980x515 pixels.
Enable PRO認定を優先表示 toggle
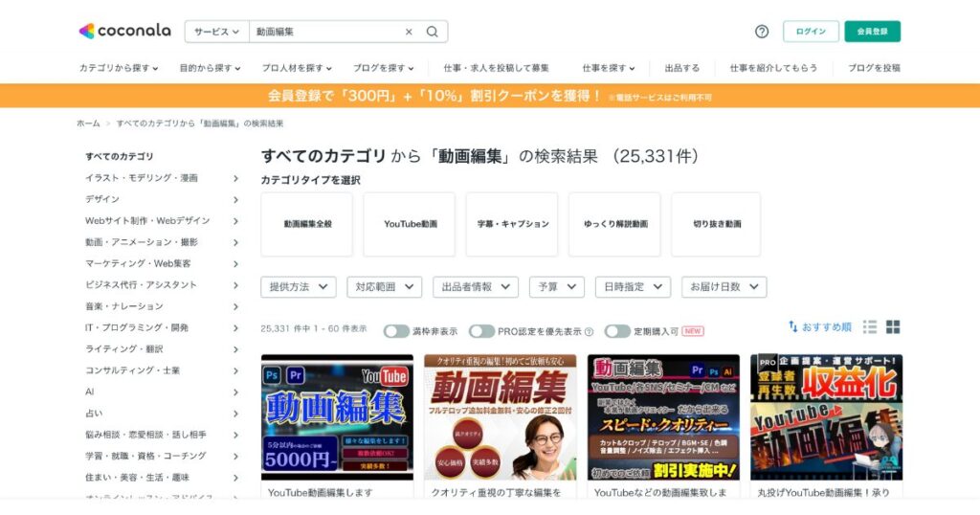click(482, 331)
